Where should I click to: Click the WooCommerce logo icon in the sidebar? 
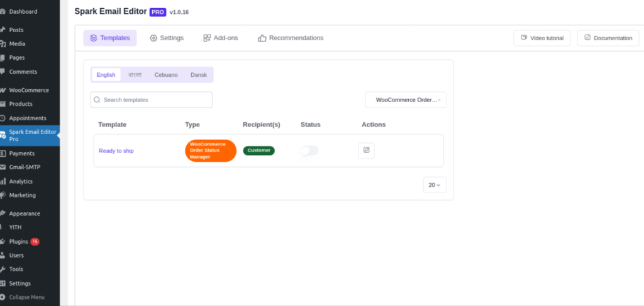[3, 90]
